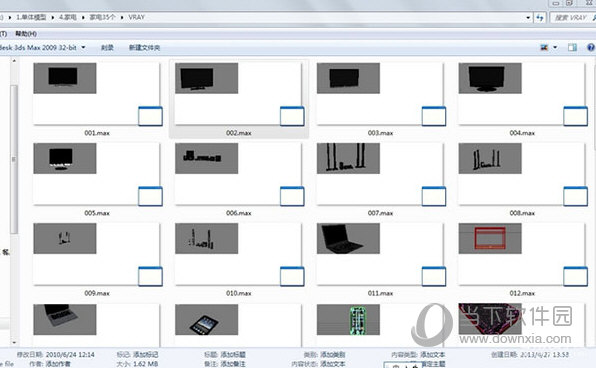Select the 012.max red wireframe thumbnail
The height and width of the screenshot is (368, 596).
[490, 238]
